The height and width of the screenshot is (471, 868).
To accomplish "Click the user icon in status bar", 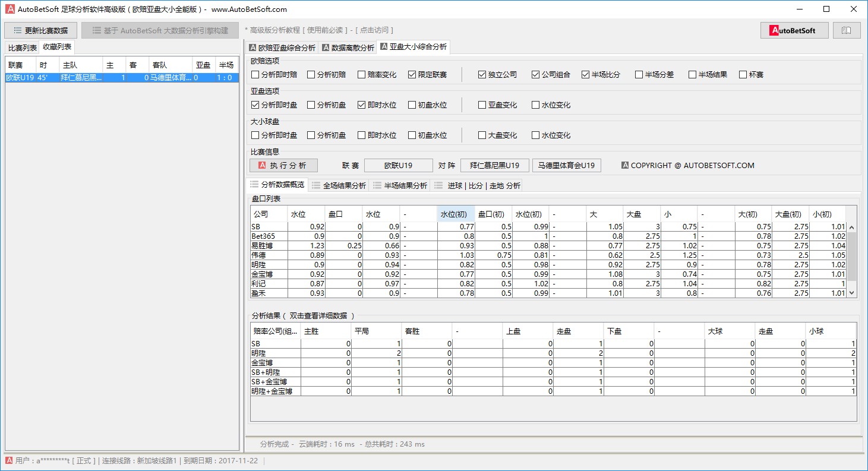I will 9,460.
